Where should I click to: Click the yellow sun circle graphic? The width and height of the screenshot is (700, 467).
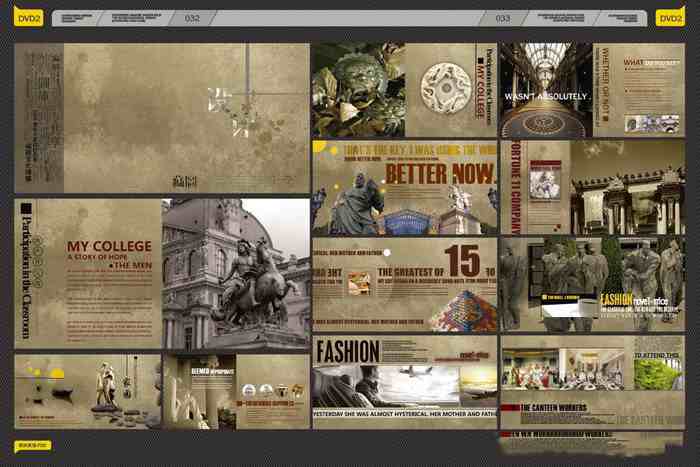(57, 373)
